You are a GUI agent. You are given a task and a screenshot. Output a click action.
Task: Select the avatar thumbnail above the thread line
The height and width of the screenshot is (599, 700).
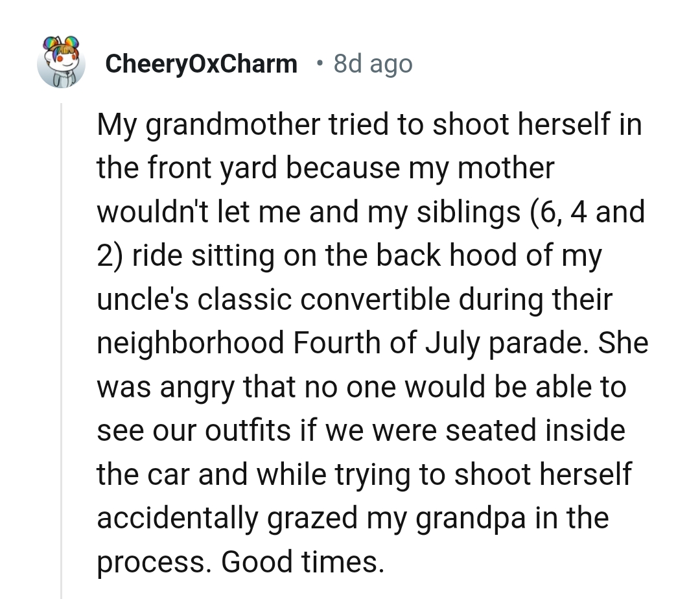[62, 63]
